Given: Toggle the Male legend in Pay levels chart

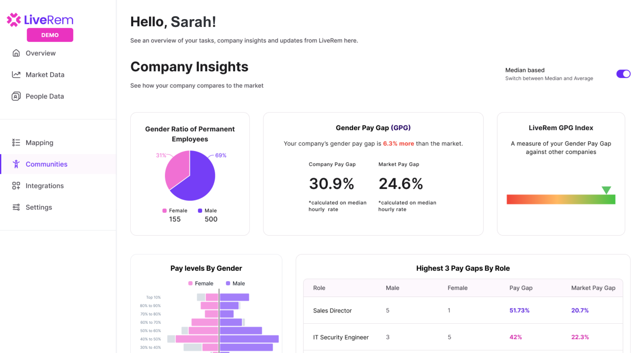Looking at the screenshot, I should click(235, 283).
